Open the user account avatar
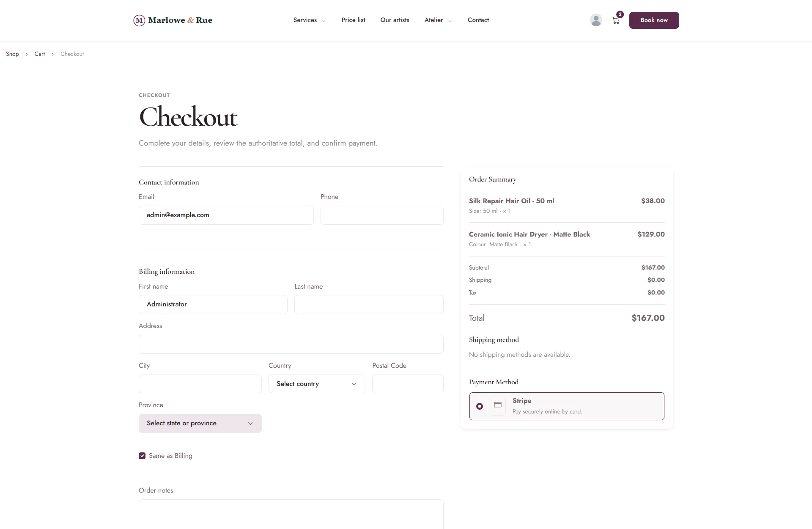Image resolution: width=812 pixels, height=529 pixels. click(596, 20)
